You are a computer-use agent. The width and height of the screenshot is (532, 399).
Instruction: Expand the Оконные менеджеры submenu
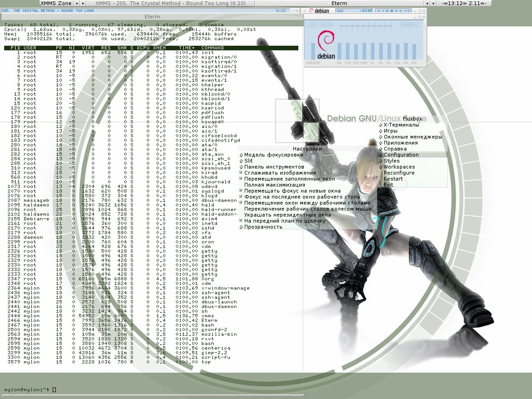(x=412, y=137)
